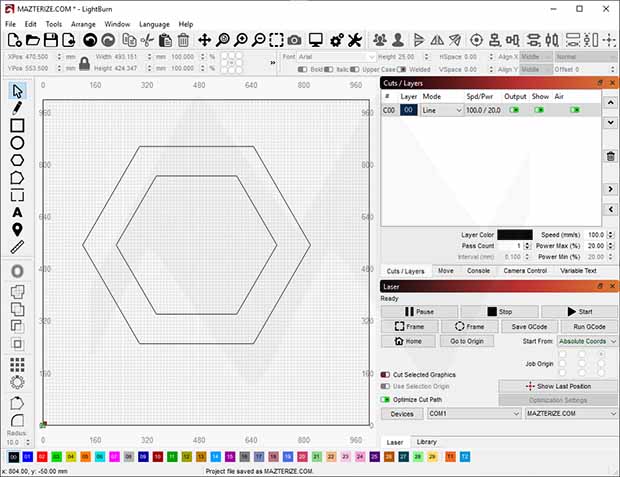Open the COM1 port dropdown
This screenshot has height=477, width=620.
click(x=474, y=413)
